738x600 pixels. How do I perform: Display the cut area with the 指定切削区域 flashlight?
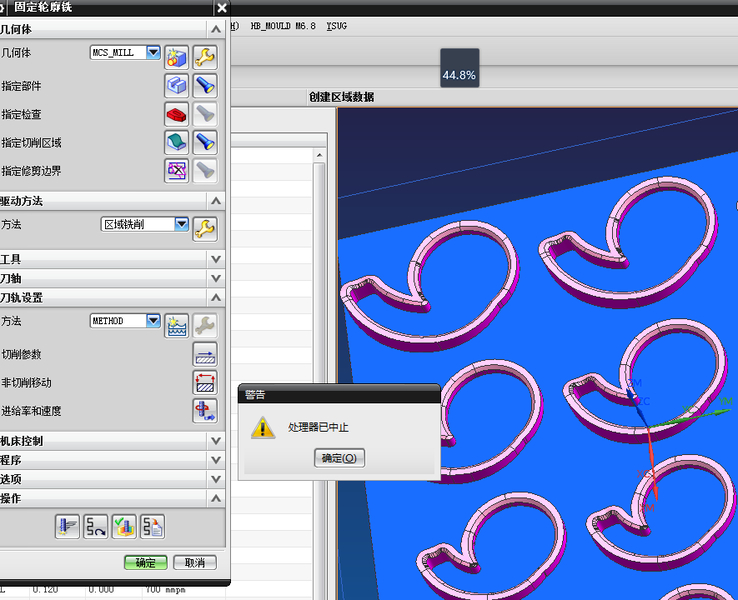[205, 142]
